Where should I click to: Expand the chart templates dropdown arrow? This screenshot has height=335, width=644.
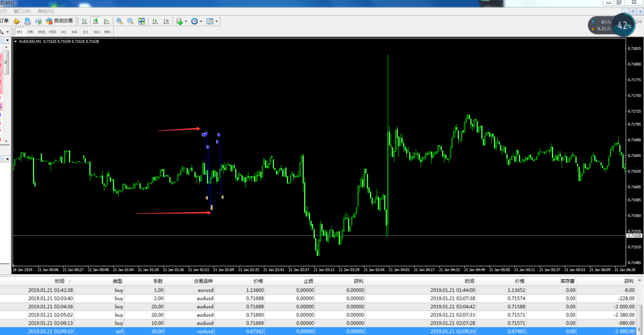pyautogui.click(x=217, y=22)
